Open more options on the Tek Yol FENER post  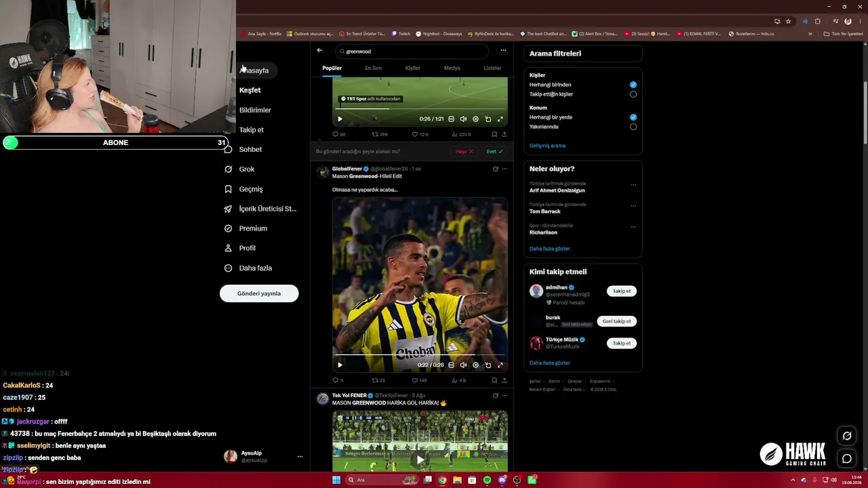coord(505,395)
